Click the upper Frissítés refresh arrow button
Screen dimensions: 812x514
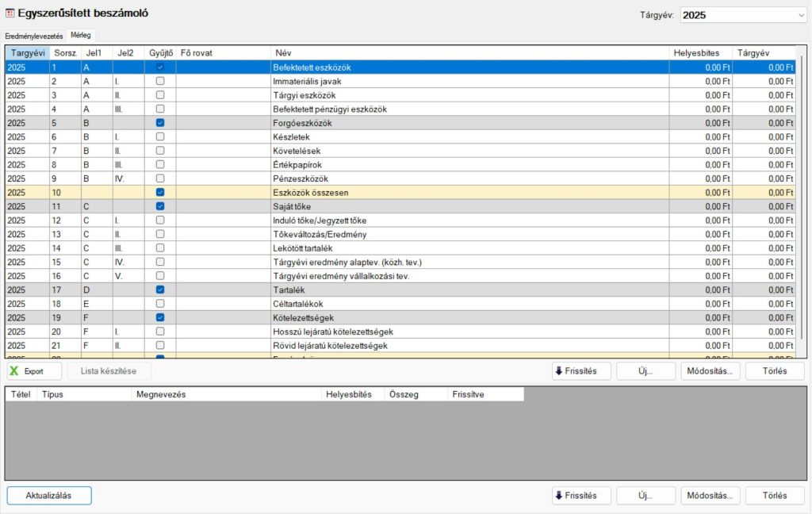(581, 371)
